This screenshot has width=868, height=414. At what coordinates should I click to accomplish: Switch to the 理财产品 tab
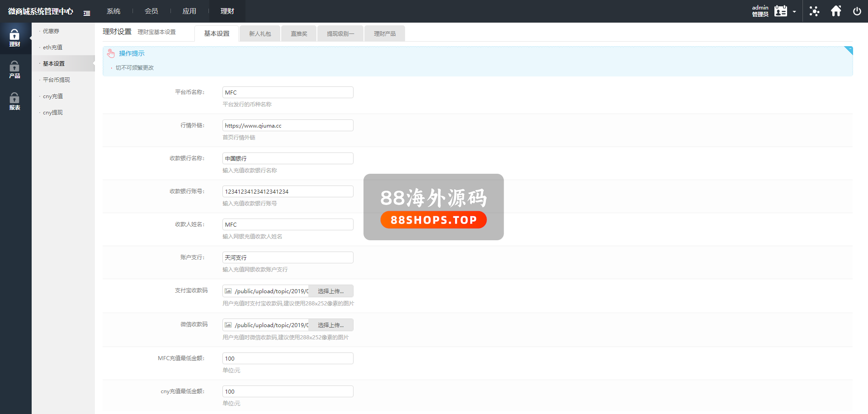click(x=385, y=34)
